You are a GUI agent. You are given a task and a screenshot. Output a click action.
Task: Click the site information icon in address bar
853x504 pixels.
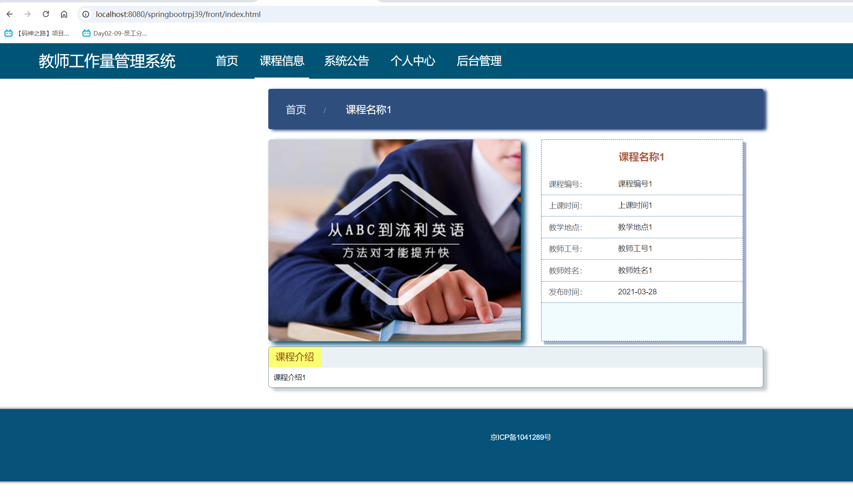[x=86, y=14]
